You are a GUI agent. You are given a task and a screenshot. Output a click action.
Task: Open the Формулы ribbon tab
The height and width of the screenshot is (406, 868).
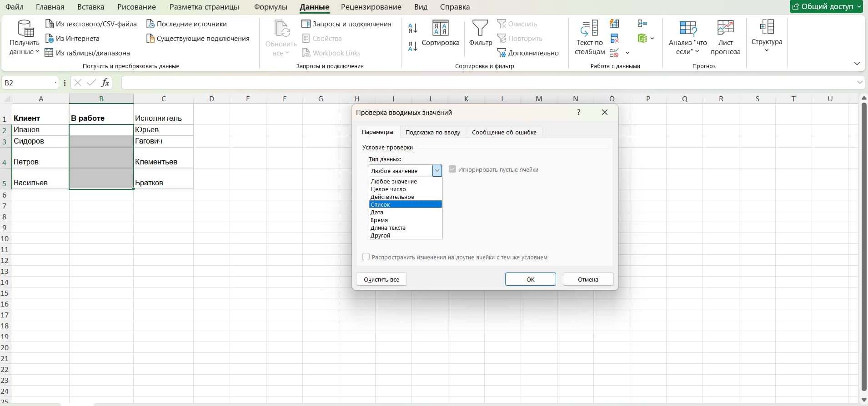coord(271,7)
